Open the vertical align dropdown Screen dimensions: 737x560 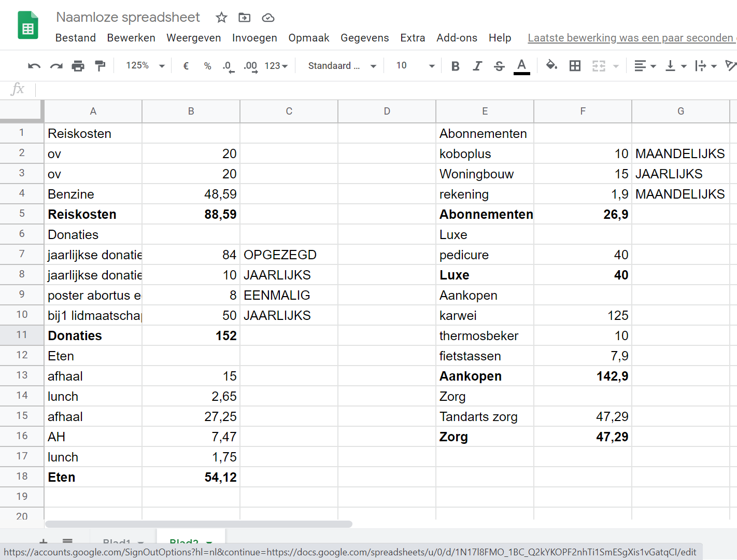pos(676,66)
